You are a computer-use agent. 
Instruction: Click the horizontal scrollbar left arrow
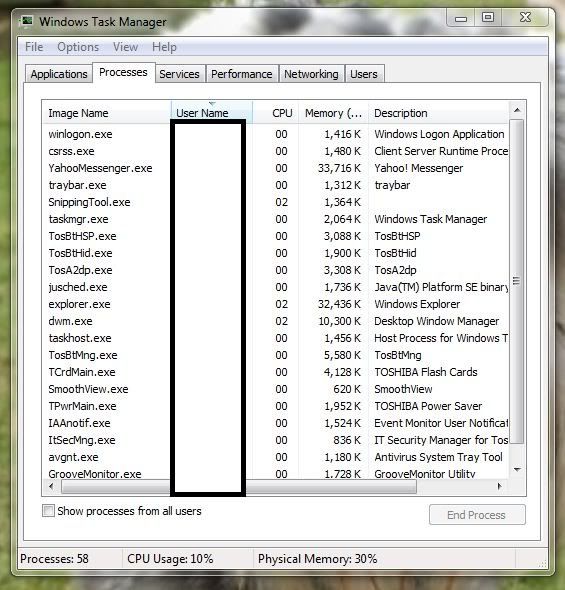(x=52, y=487)
